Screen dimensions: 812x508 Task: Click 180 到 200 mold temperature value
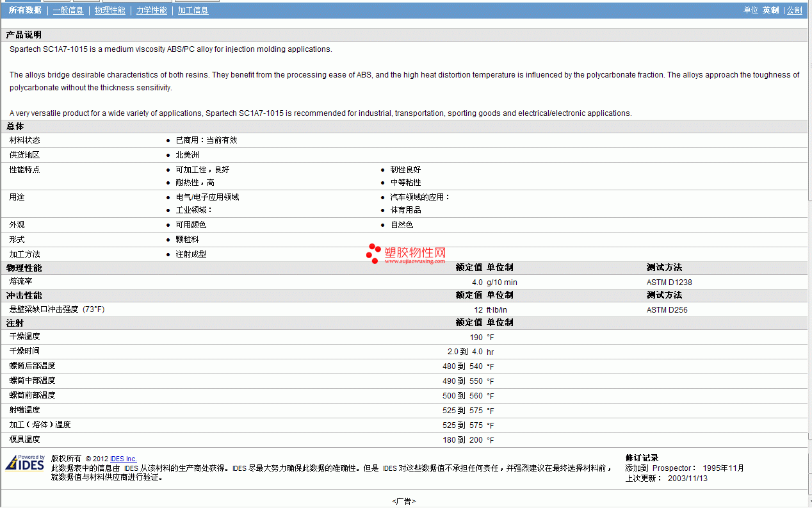click(462, 440)
